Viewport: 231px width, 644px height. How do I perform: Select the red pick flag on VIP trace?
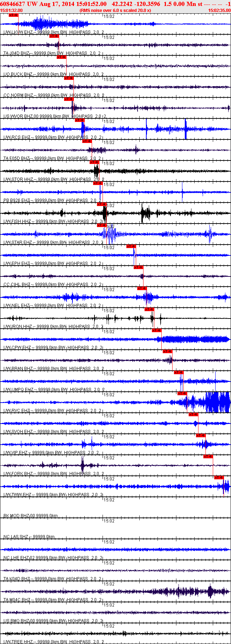coord(201,436)
